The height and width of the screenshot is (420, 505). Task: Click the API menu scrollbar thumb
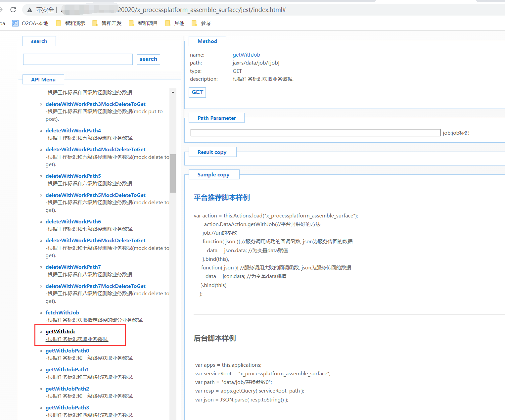tap(173, 173)
